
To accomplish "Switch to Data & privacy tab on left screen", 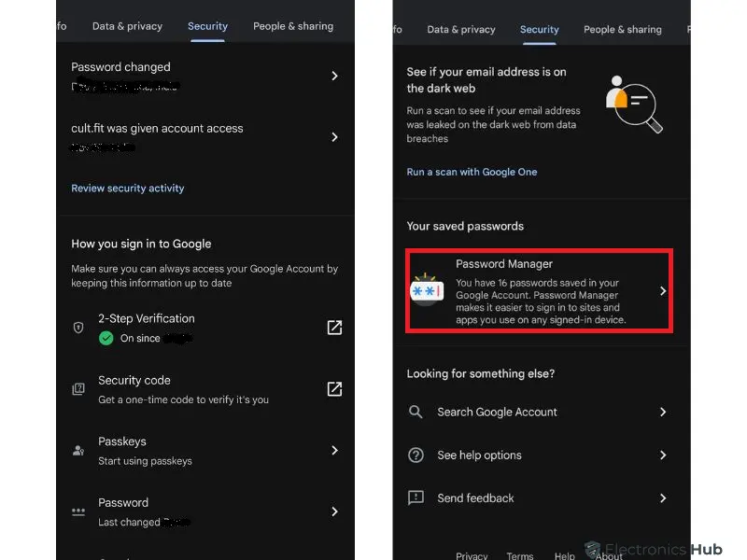I will (x=127, y=26).
